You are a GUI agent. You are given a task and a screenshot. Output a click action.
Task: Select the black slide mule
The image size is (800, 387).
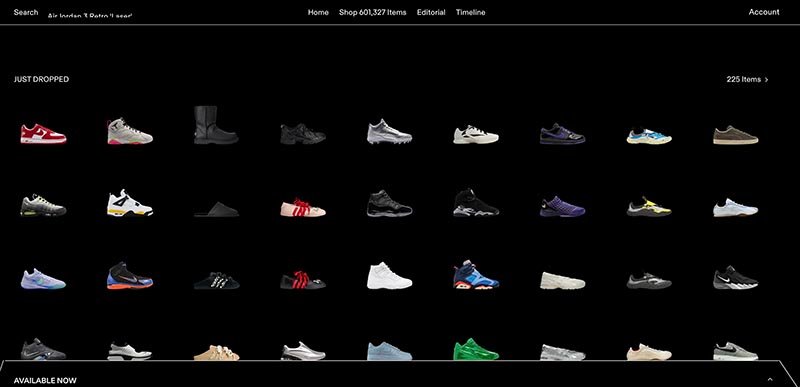click(216, 210)
